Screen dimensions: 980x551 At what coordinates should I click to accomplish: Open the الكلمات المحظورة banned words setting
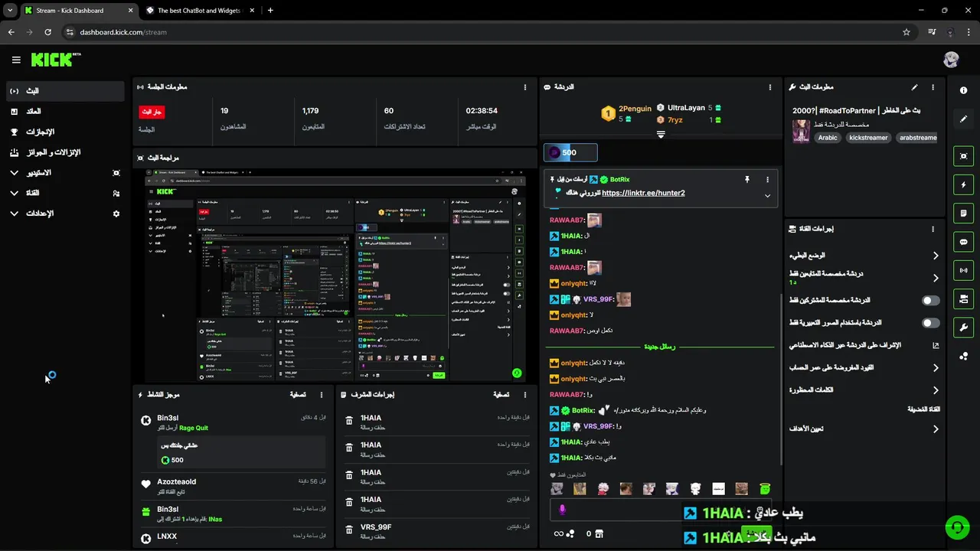tap(864, 390)
